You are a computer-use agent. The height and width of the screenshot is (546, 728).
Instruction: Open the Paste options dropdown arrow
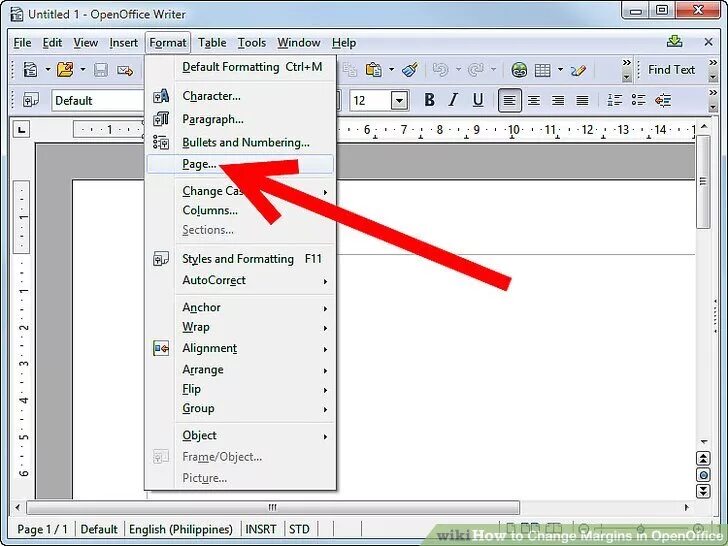coord(391,70)
